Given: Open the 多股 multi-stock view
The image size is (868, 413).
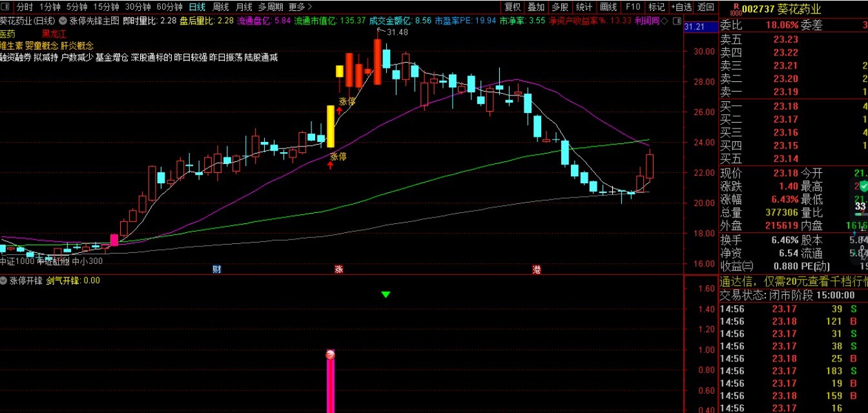Looking at the screenshot, I should point(559,7).
